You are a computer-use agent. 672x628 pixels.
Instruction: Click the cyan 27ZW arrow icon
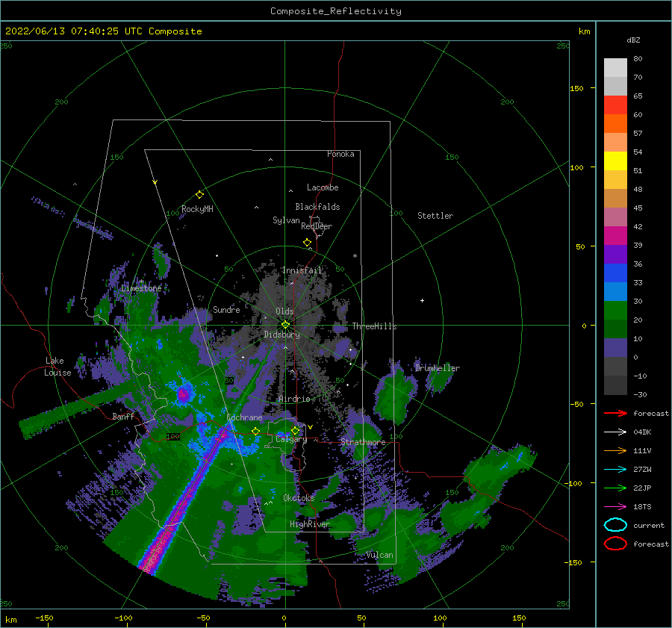615,470
